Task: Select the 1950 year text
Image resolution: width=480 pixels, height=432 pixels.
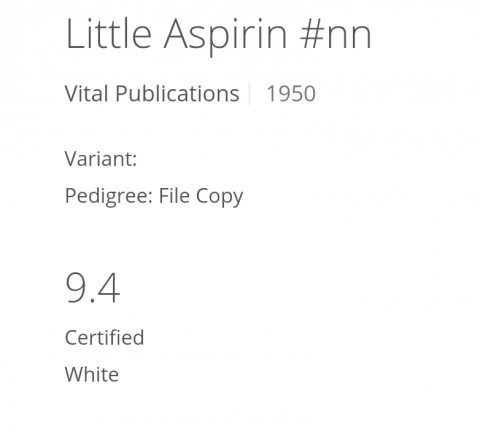Action: 291,94
